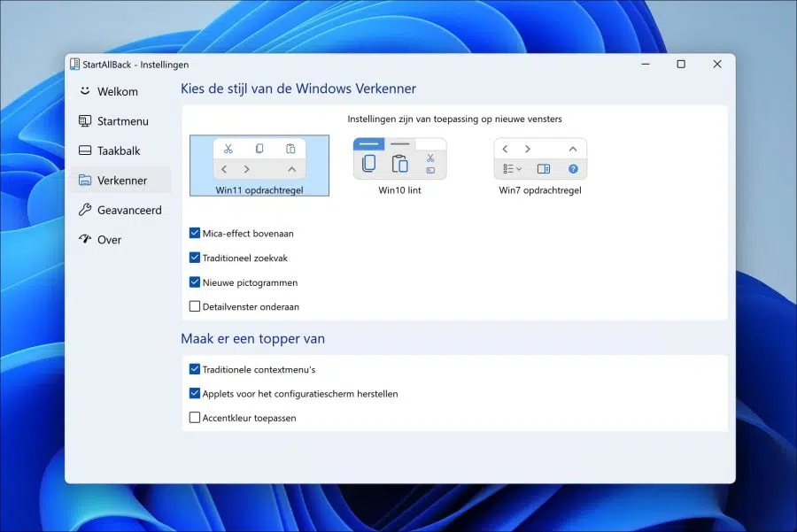
Task: Close the StartAllBack Instellingen window
Action: (x=717, y=64)
